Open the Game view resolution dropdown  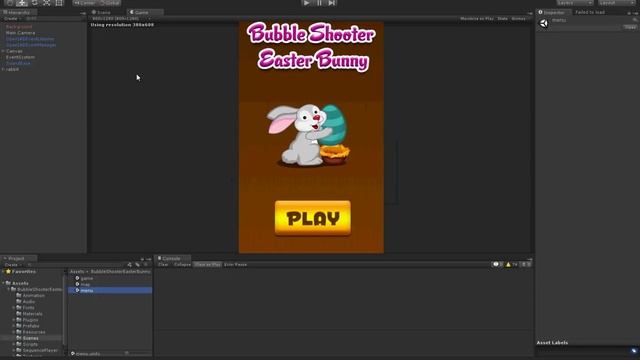120,18
